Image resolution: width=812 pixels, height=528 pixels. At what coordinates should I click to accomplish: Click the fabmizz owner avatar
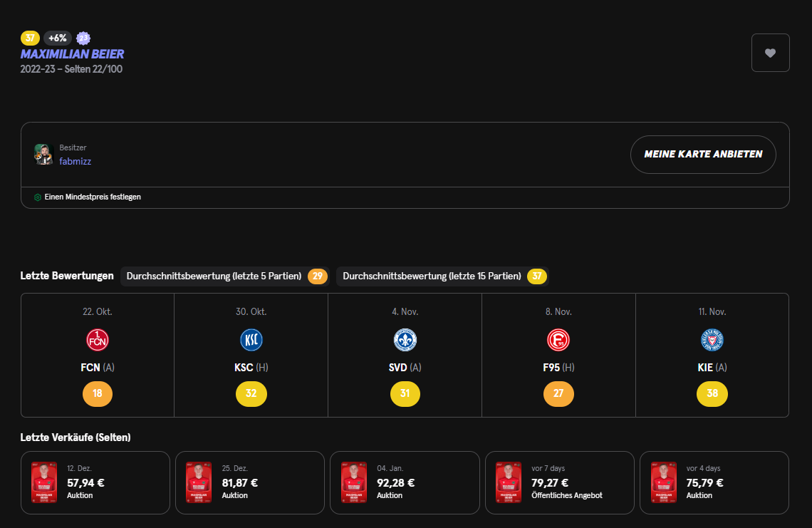point(44,154)
